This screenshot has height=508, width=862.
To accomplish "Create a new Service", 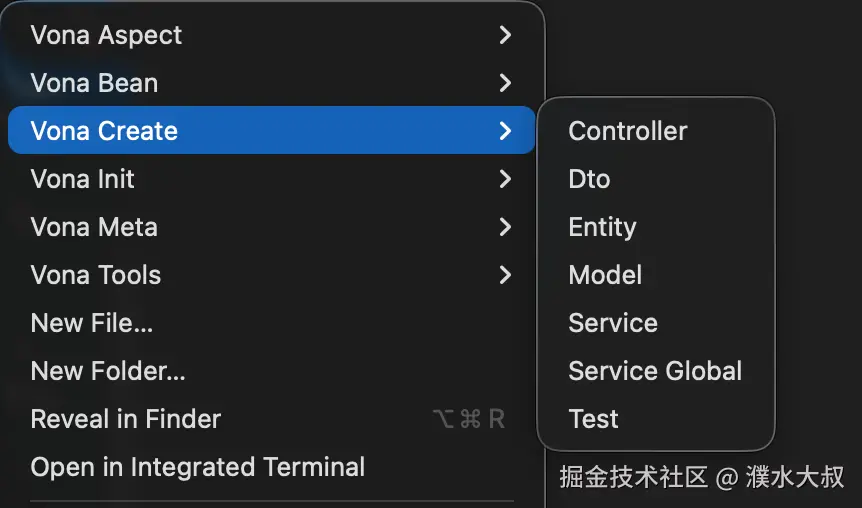I will point(613,323).
